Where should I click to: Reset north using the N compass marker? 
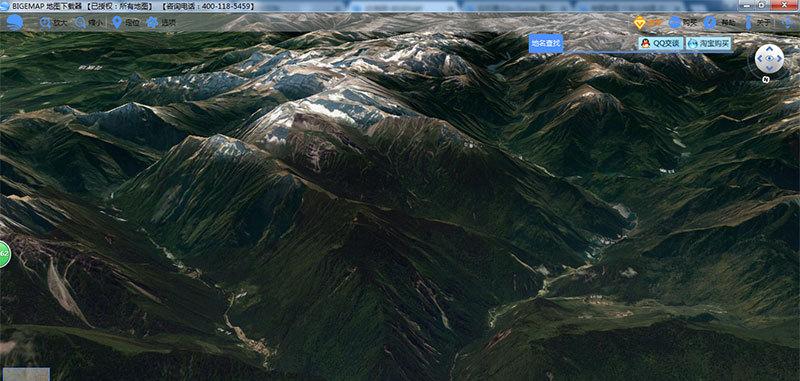(x=765, y=80)
